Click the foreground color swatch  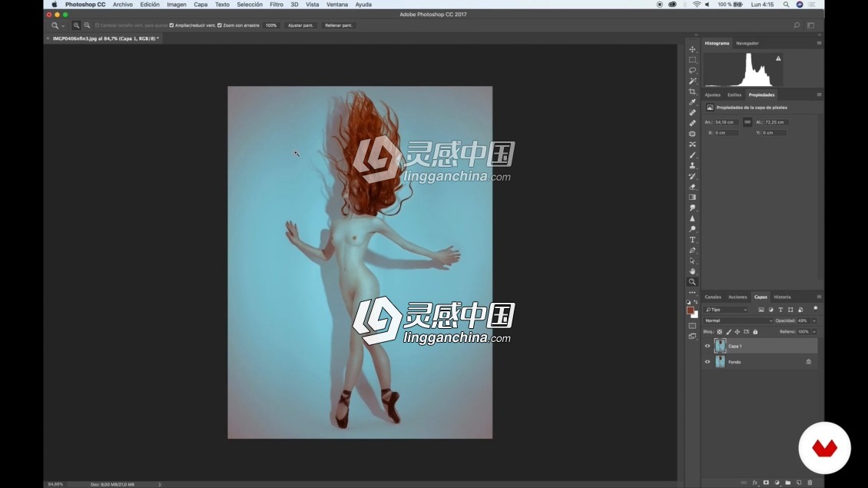point(690,310)
